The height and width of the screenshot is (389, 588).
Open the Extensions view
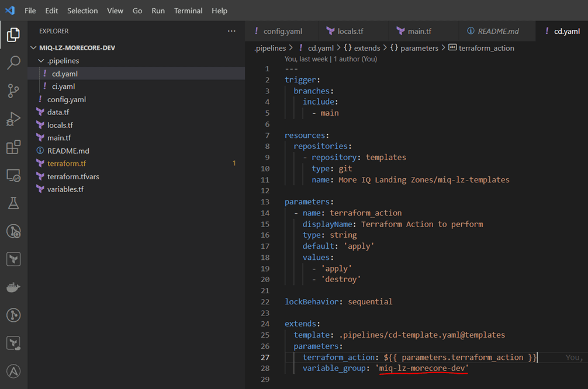pos(14,147)
